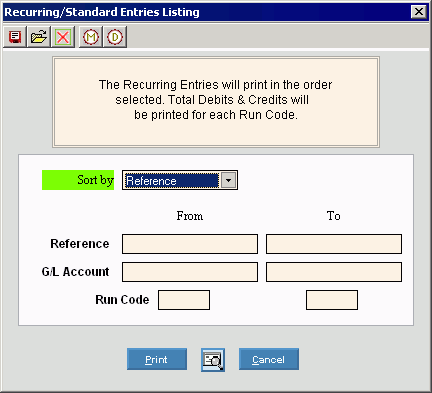Click the Print button

(x=157, y=359)
